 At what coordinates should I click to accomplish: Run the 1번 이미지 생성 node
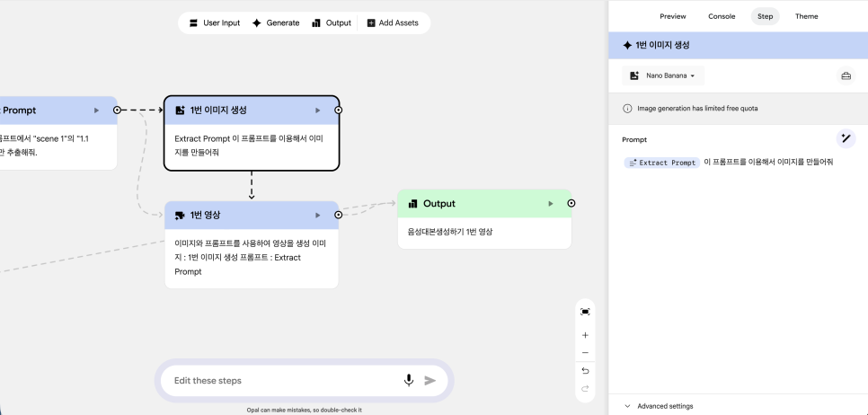coord(318,110)
